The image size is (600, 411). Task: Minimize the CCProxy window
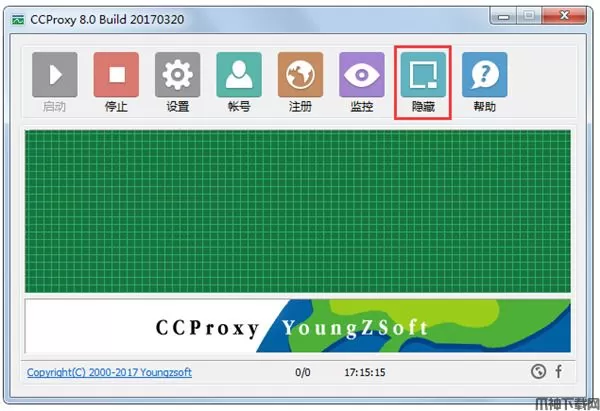click(504, 16)
